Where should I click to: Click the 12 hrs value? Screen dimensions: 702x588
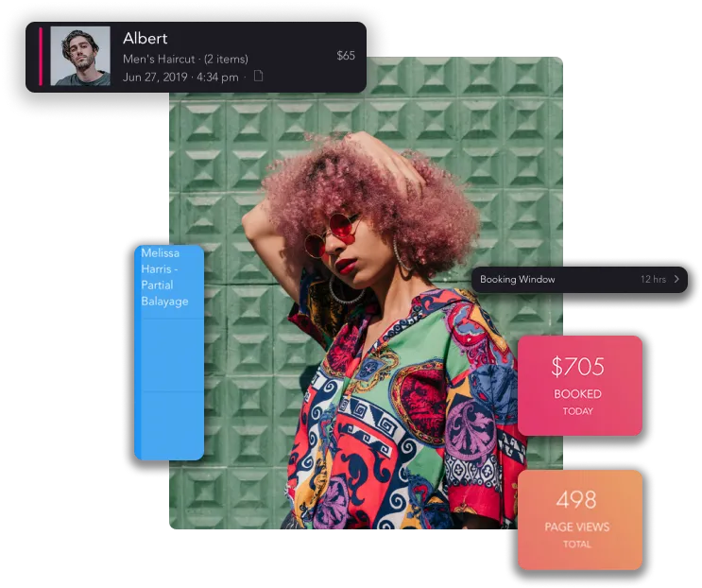point(653,280)
